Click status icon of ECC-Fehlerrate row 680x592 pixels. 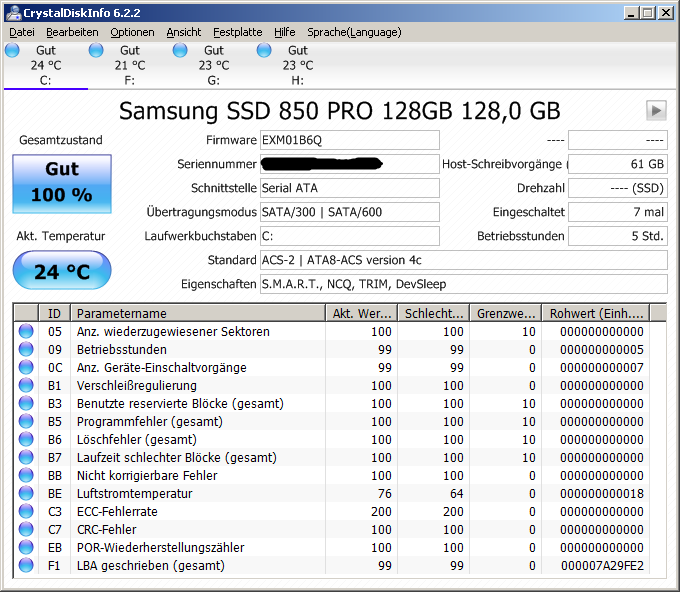[26, 511]
